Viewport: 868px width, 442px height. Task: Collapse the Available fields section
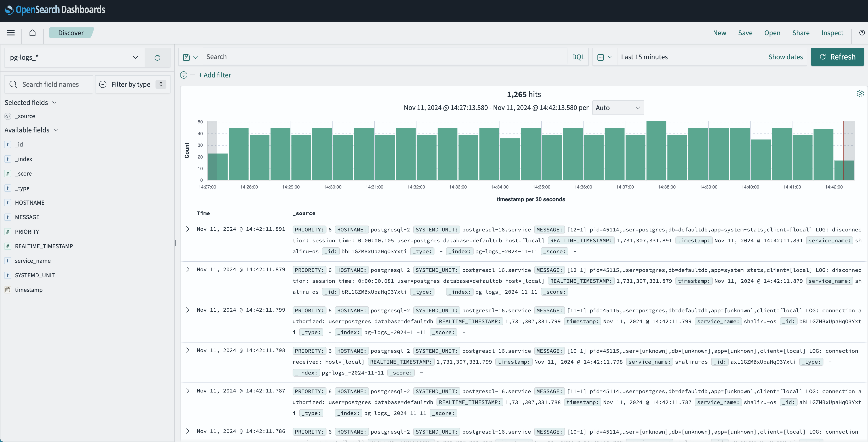click(x=31, y=130)
